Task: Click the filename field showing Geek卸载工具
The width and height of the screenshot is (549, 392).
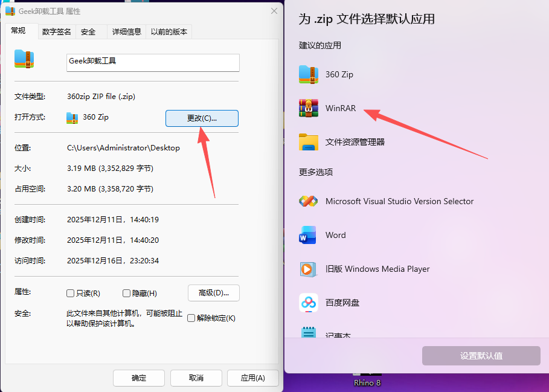Action: coord(153,63)
